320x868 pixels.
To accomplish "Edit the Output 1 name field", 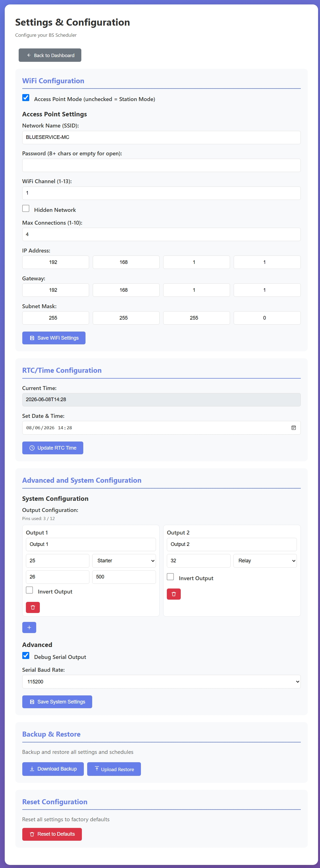I will (x=91, y=545).
